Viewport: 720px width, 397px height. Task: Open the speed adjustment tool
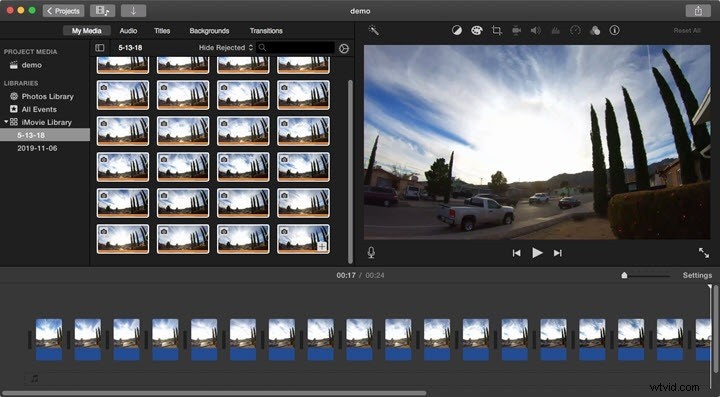pyautogui.click(x=575, y=31)
